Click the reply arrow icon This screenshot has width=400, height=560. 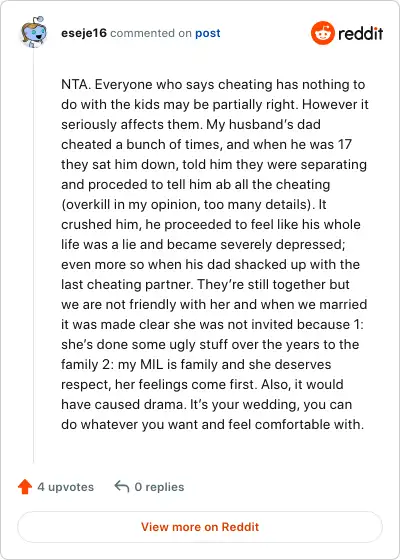pyautogui.click(x=122, y=486)
